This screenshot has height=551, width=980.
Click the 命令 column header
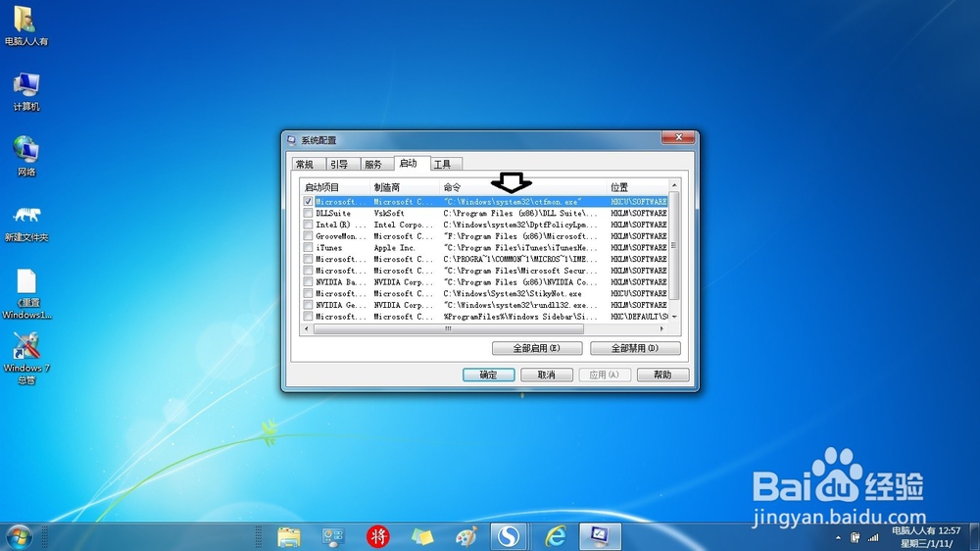[x=523, y=187]
